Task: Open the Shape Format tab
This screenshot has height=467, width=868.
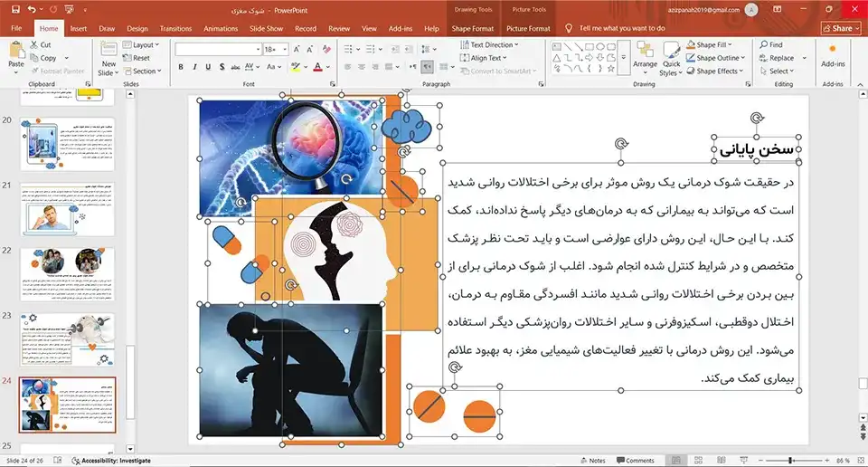Action: coord(473,28)
